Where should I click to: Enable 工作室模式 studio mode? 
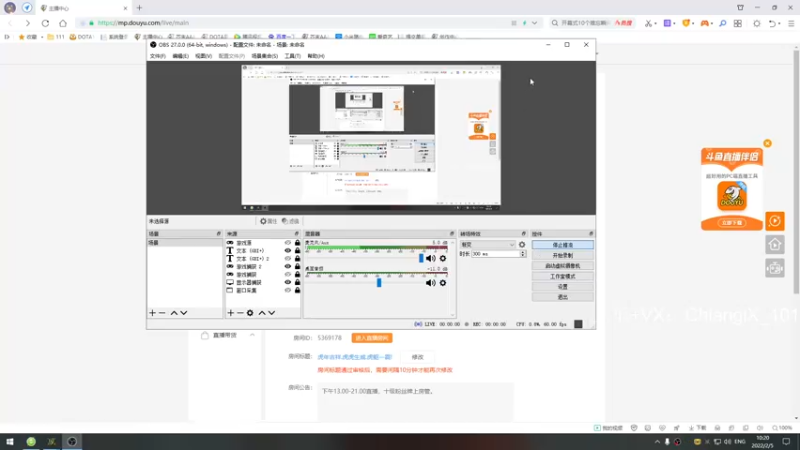point(562,276)
